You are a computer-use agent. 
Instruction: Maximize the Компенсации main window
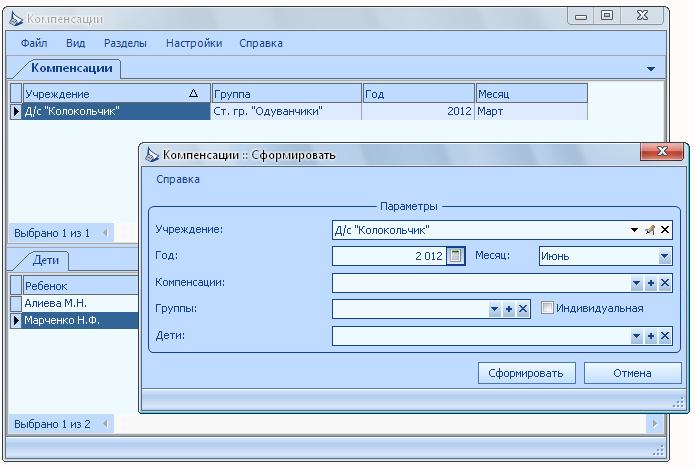[607, 16]
